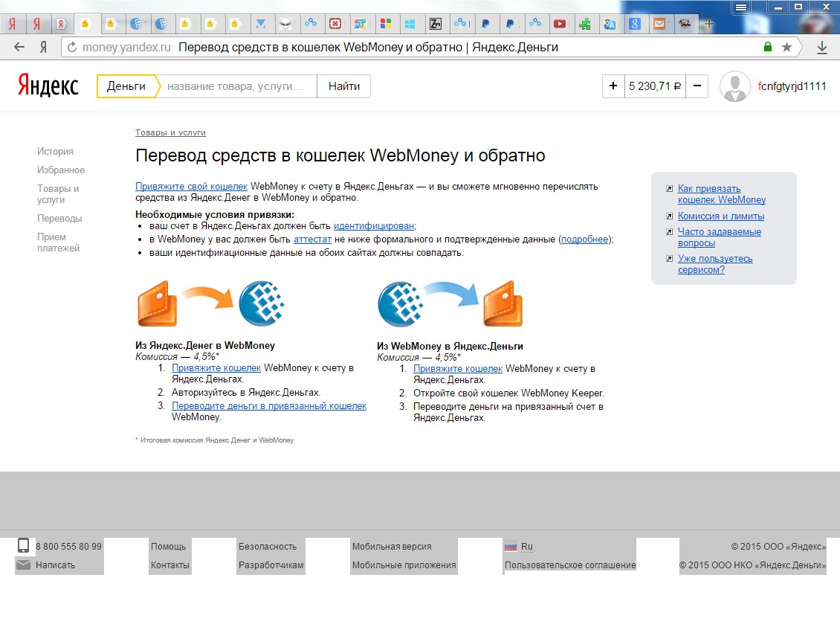Open Переводы in the left sidebar

[x=59, y=218]
